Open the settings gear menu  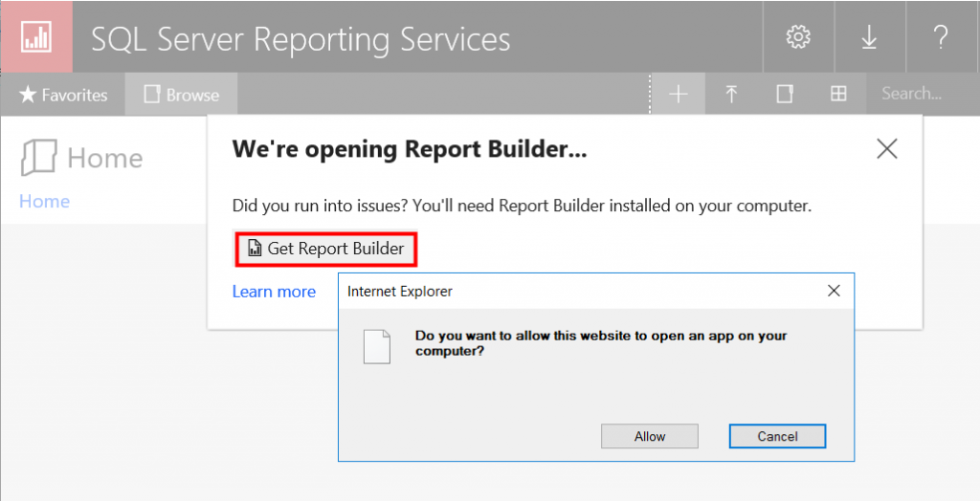click(x=798, y=37)
